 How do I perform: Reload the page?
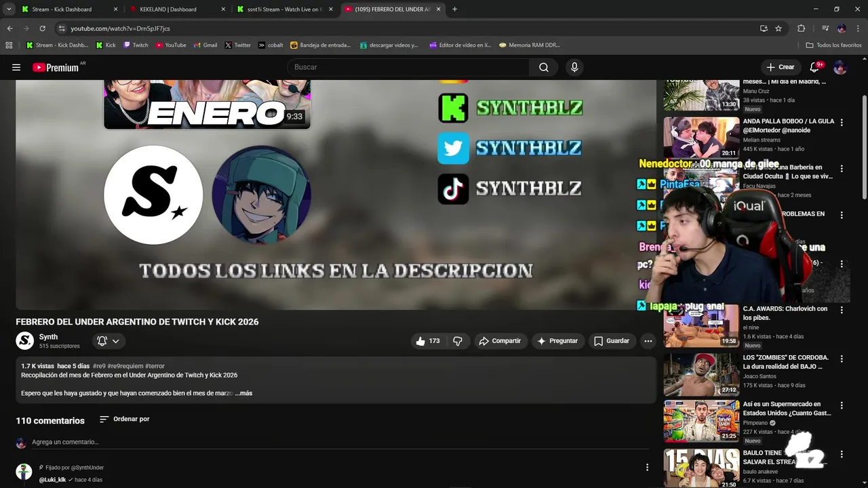(42, 28)
